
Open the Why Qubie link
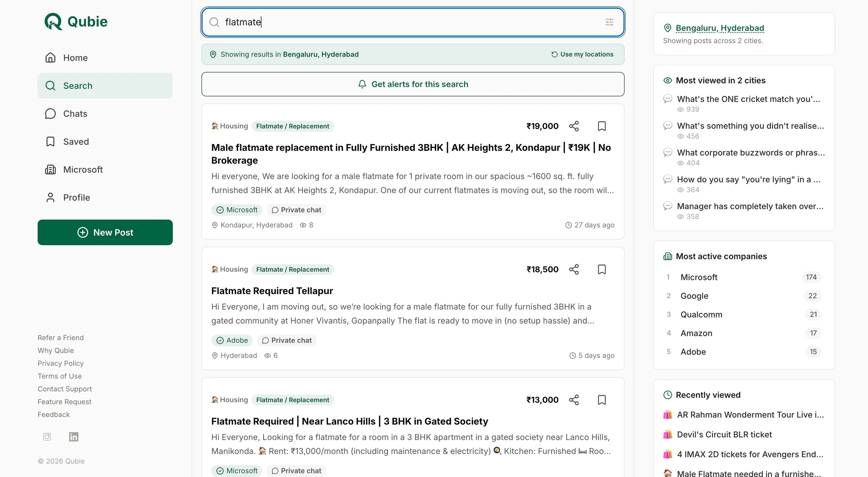pos(56,350)
